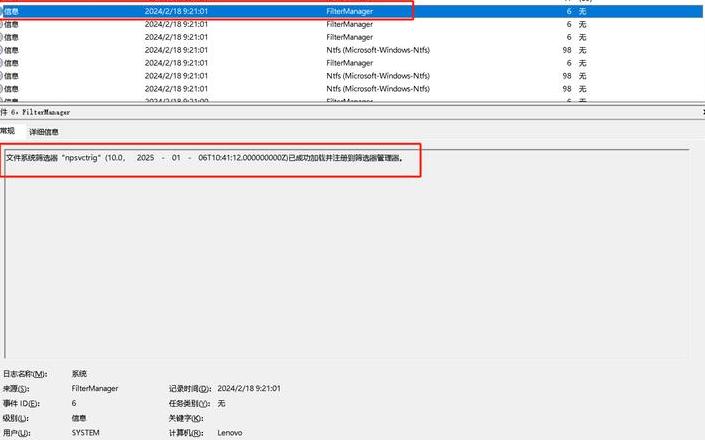This screenshot has width=705, height=440.
Task: Click the 用户(U) label
Action: [x=16, y=433]
